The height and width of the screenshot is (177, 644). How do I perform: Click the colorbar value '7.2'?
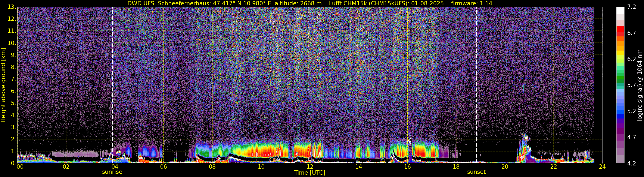pyautogui.click(x=632, y=7)
